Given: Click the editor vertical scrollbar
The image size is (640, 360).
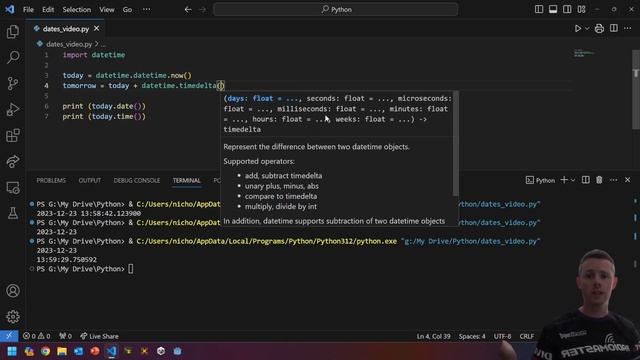Looking at the screenshot, I should click(x=636, y=90).
